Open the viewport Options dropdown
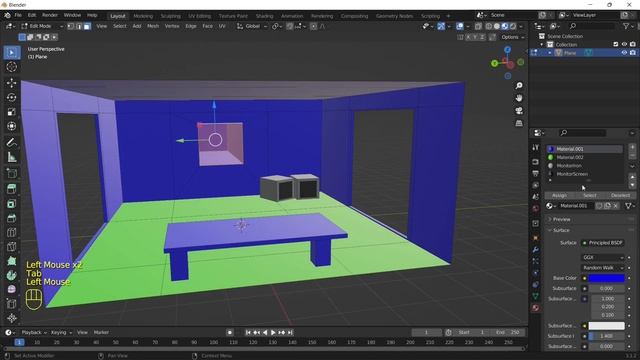 pyautogui.click(x=513, y=37)
